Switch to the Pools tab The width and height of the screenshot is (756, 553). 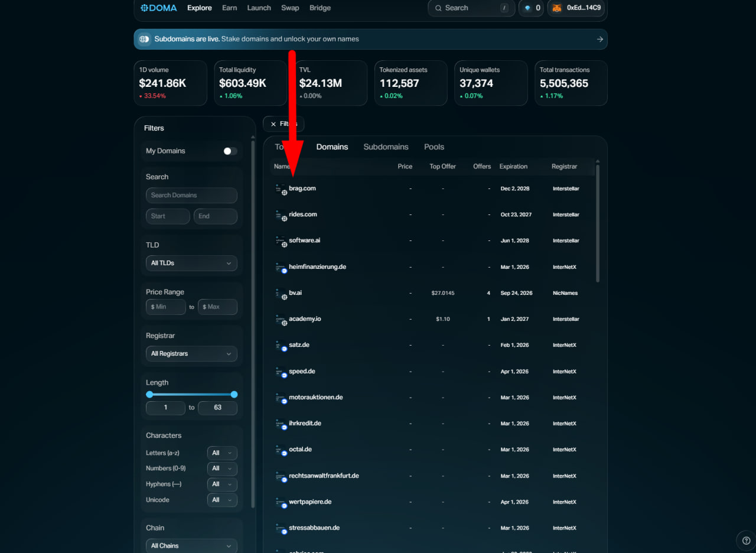(x=434, y=147)
